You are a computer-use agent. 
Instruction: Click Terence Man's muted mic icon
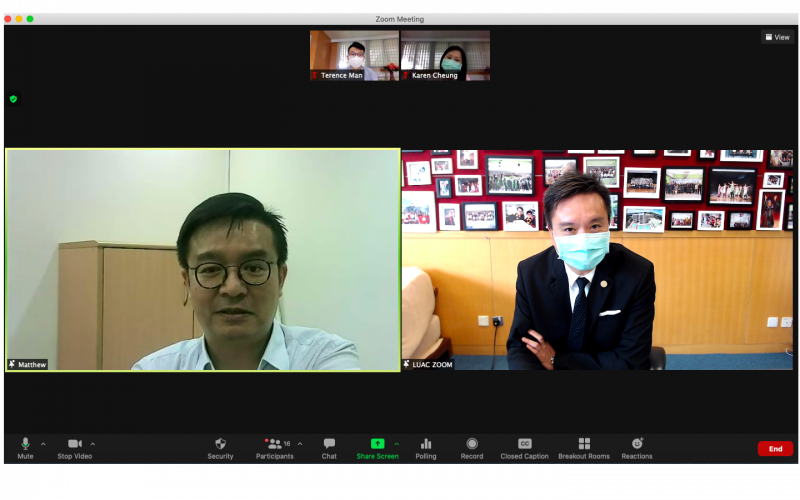[x=315, y=76]
